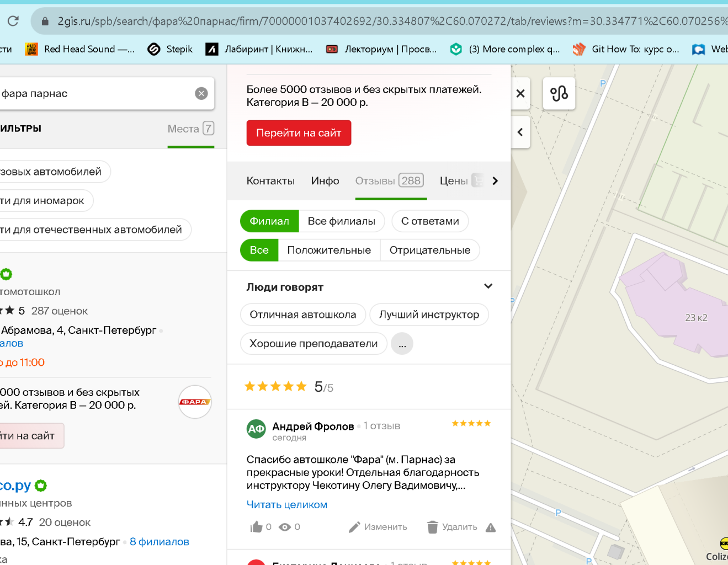728x565 pixels.
Task: Expand more tags with ellipsis button
Action: click(x=402, y=344)
